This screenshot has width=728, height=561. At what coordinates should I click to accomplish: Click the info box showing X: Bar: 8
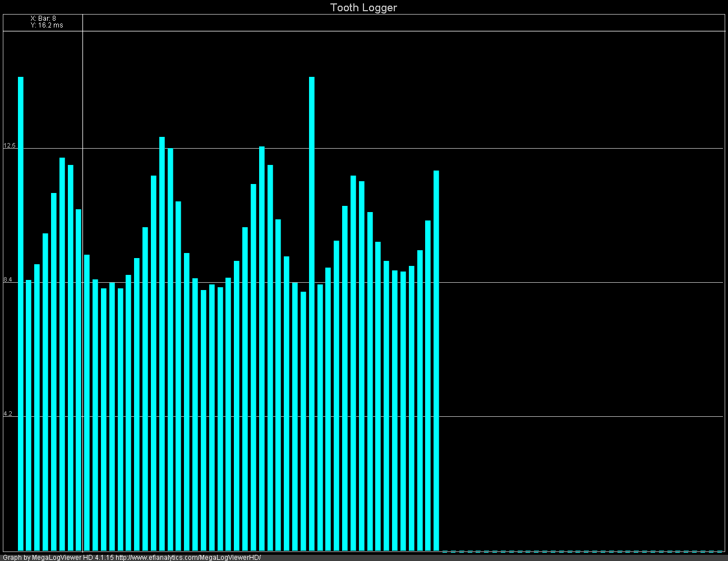pos(47,17)
